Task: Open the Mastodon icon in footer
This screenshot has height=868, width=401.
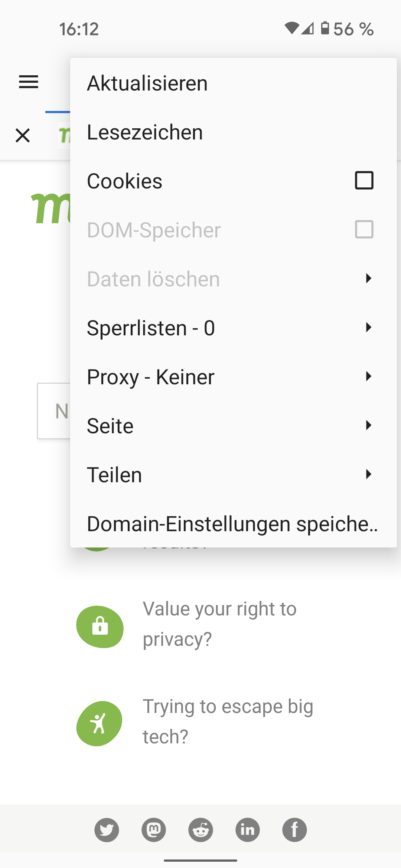Action: click(154, 830)
